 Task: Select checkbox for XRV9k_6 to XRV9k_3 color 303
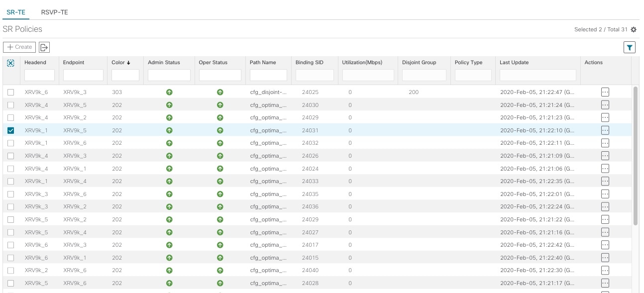(x=11, y=92)
